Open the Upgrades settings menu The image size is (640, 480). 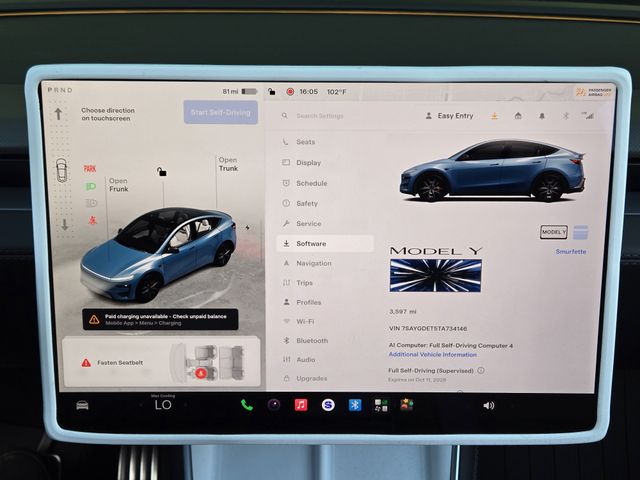coord(325,378)
